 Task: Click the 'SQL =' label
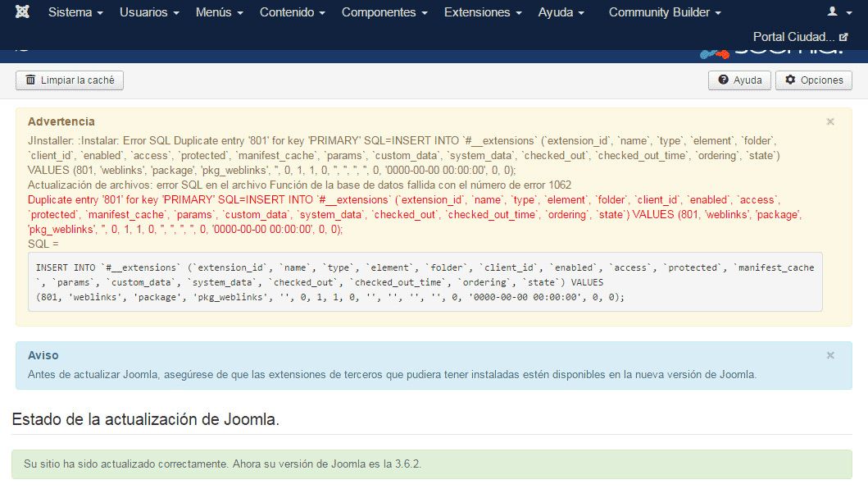[x=43, y=244]
